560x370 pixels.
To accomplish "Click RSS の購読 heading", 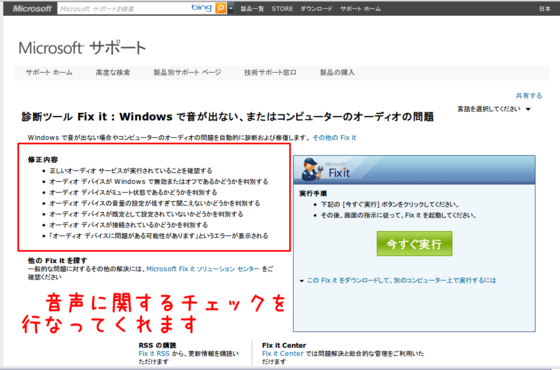I will click(158, 345).
